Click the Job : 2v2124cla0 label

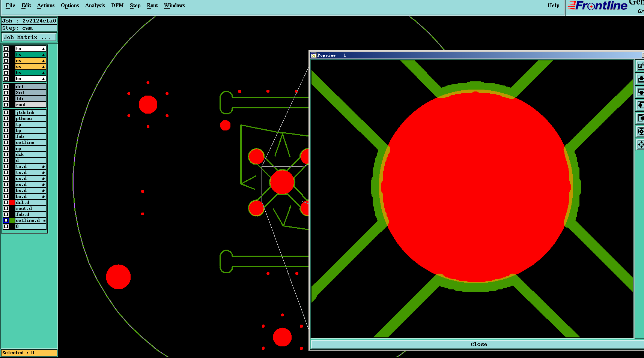tap(29, 21)
